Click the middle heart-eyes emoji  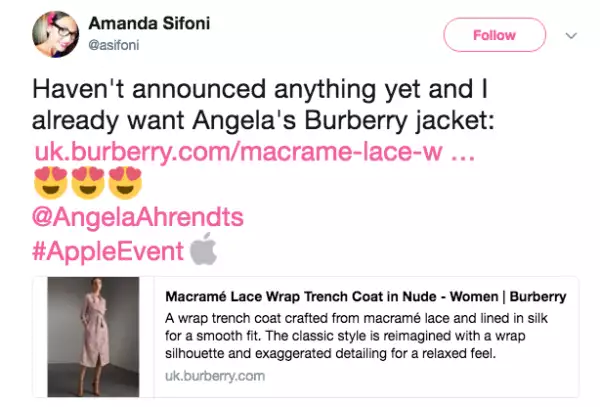[89, 184]
